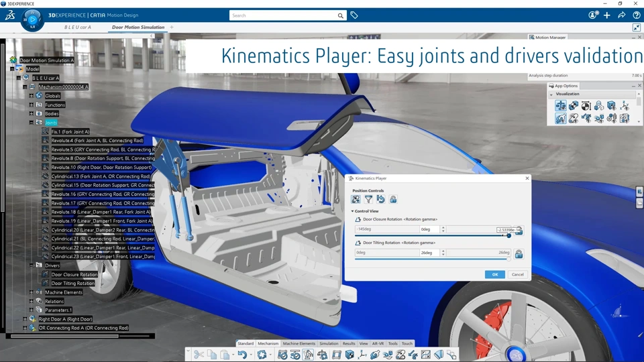The image size is (644, 362).
Task: Click the reset positions arrow icon in Kinematics Player
Action: tap(381, 200)
